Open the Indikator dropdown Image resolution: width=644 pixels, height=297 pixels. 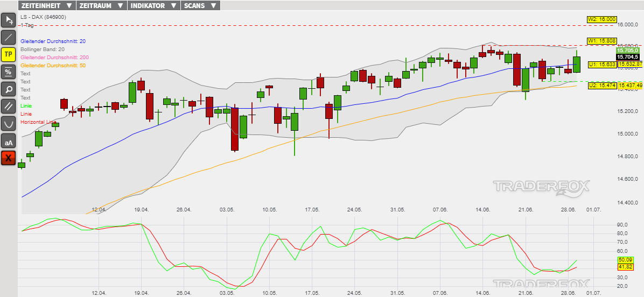pos(153,5)
